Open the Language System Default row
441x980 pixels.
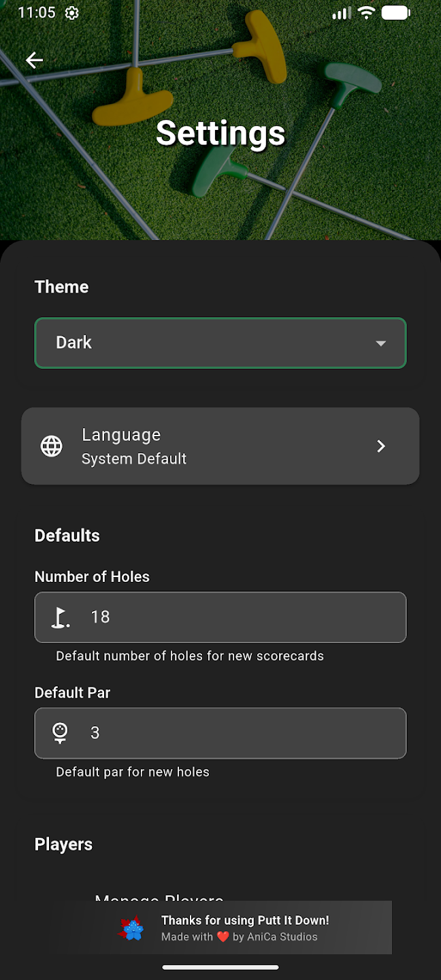pyautogui.click(x=204, y=446)
